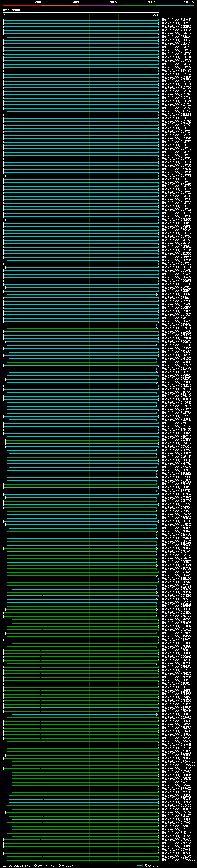Open hit UniRef100_A6XGS2
197x868 pixels.
click(177, 352)
